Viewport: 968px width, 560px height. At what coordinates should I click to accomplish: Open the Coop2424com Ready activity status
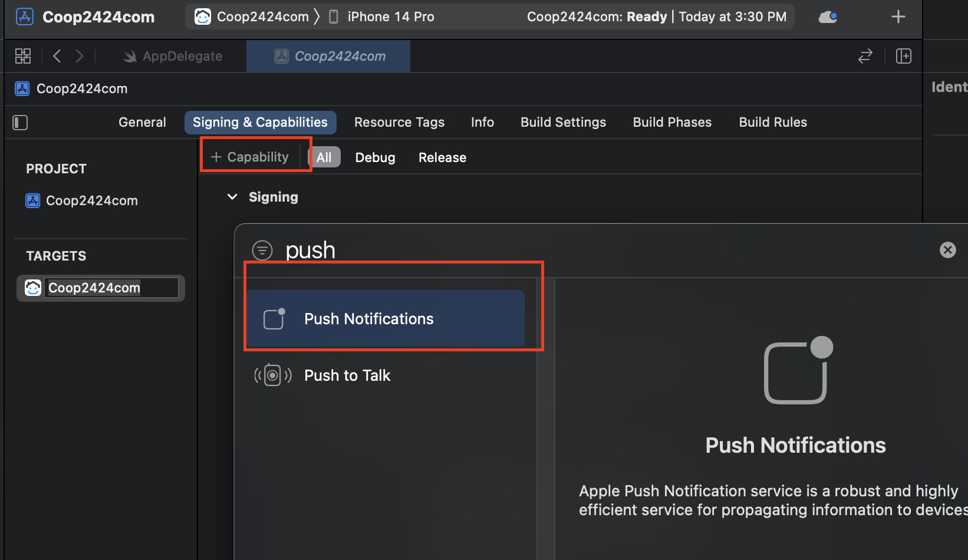click(x=656, y=17)
